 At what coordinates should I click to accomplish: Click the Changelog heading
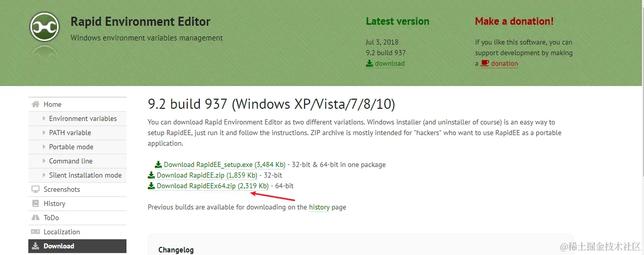tap(176, 249)
